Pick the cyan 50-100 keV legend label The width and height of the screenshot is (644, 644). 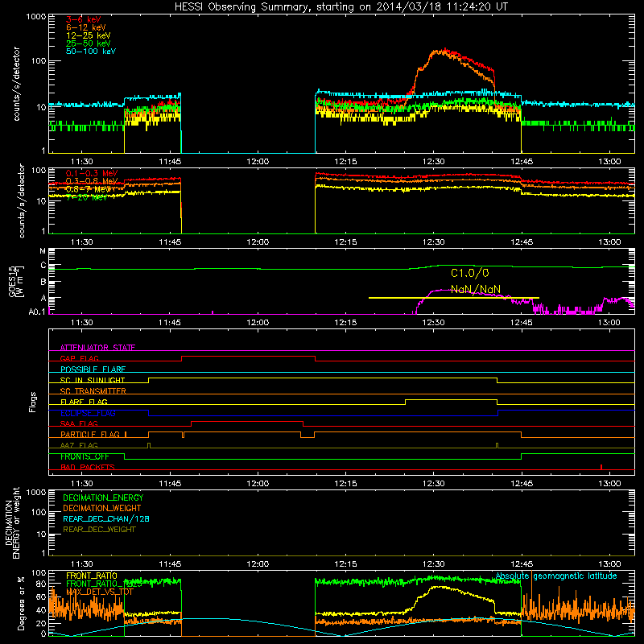[x=90, y=52]
